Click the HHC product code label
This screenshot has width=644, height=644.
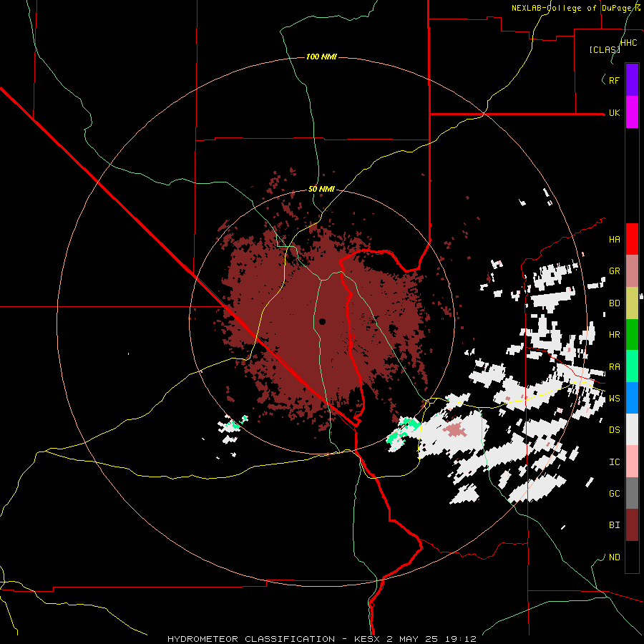click(628, 43)
